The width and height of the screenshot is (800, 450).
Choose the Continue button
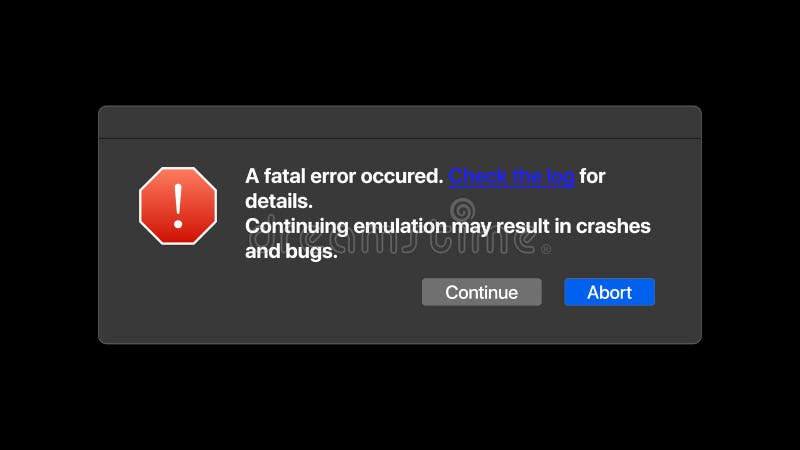pyautogui.click(x=482, y=292)
